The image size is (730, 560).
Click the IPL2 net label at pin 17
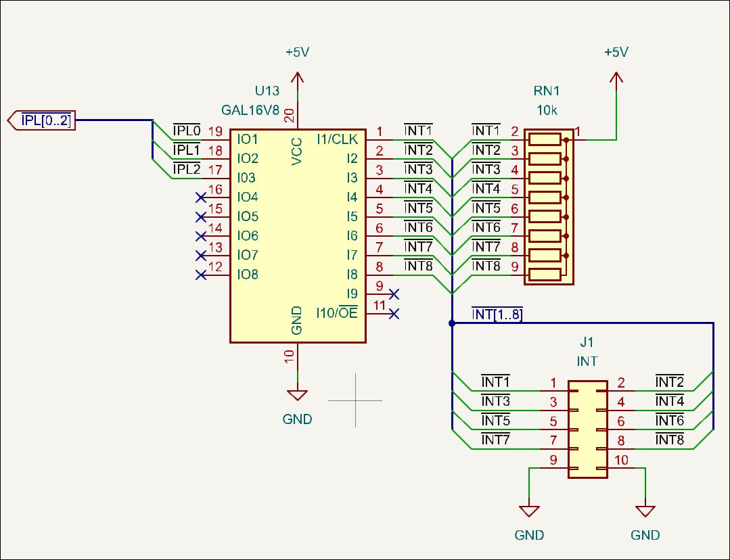186,170
